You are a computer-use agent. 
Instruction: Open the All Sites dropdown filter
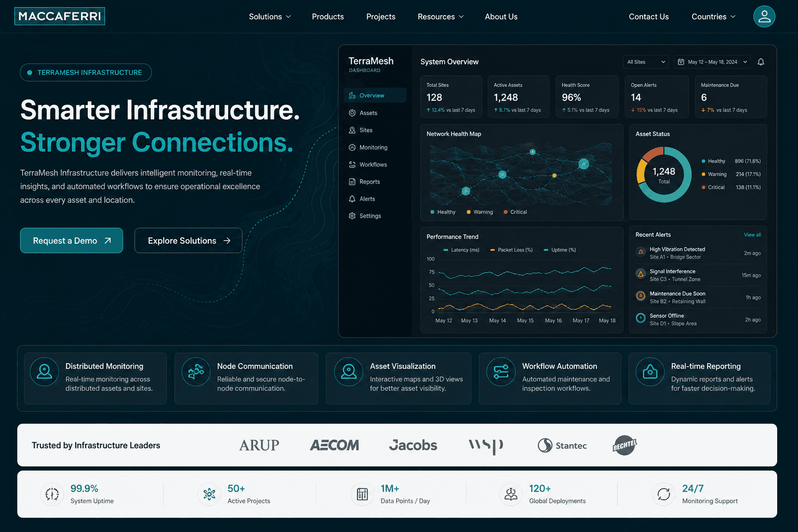[x=646, y=62]
